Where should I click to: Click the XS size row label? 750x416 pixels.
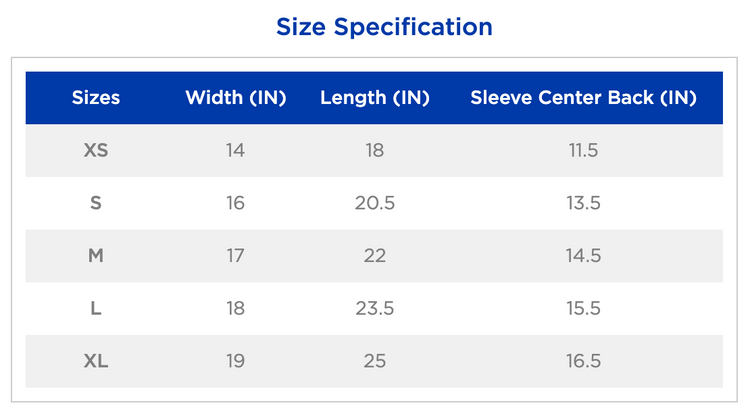tap(96, 151)
